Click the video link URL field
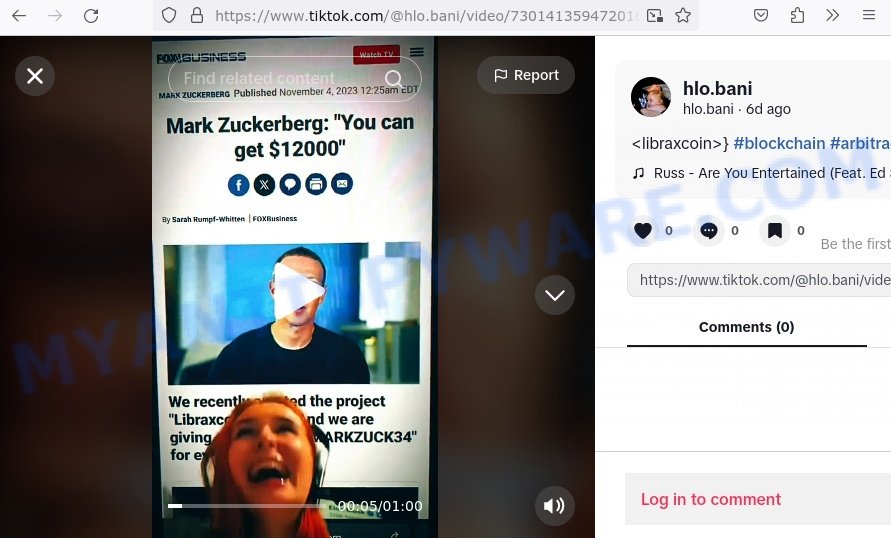The width and height of the screenshot is (891, 538). (759, 280)
